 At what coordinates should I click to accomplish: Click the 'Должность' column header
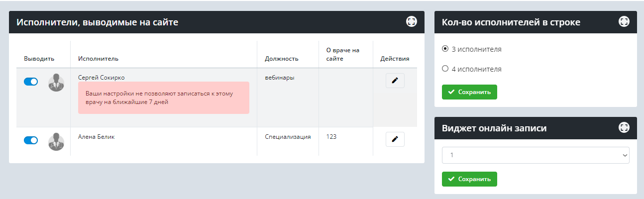coord(281,59)
